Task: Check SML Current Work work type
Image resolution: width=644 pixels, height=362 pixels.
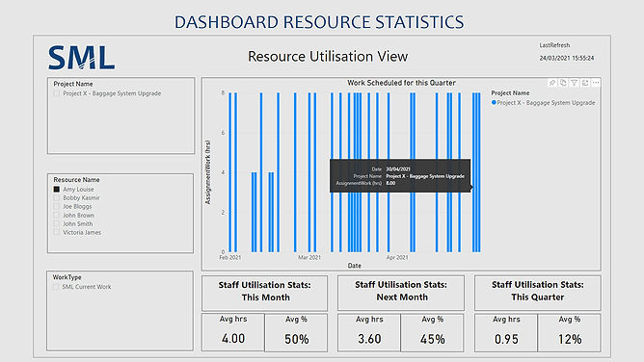Action: (56, 287)
